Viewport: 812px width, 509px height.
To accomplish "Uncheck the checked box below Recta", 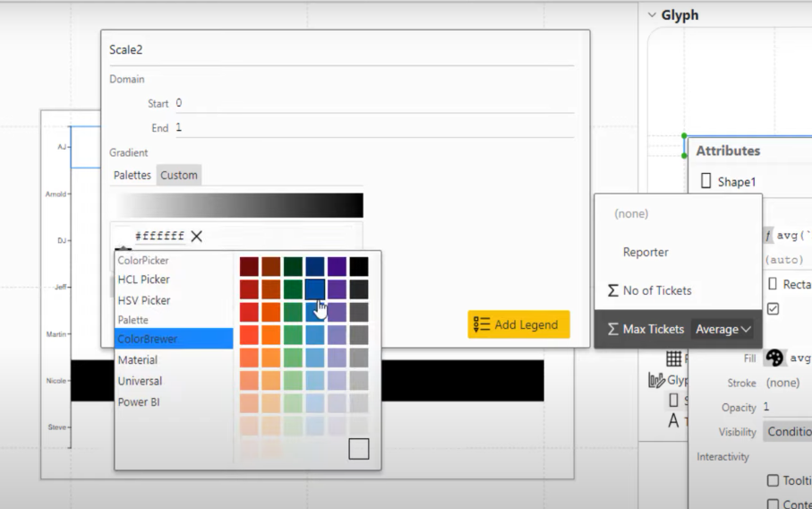I will point(774,309).
